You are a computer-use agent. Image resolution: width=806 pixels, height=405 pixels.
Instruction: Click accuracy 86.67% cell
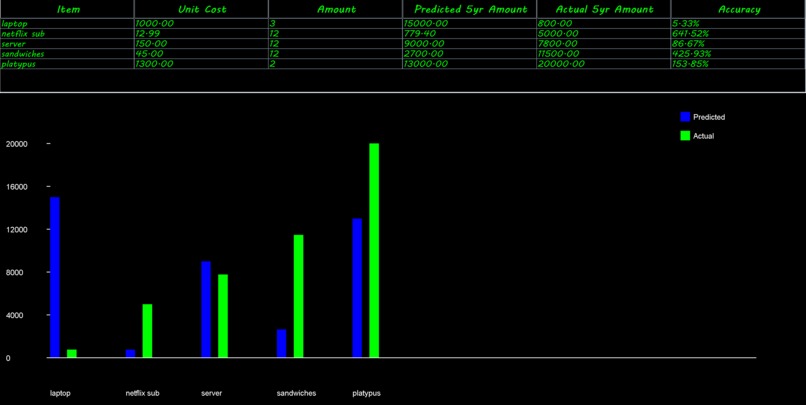tap(738, 44)
